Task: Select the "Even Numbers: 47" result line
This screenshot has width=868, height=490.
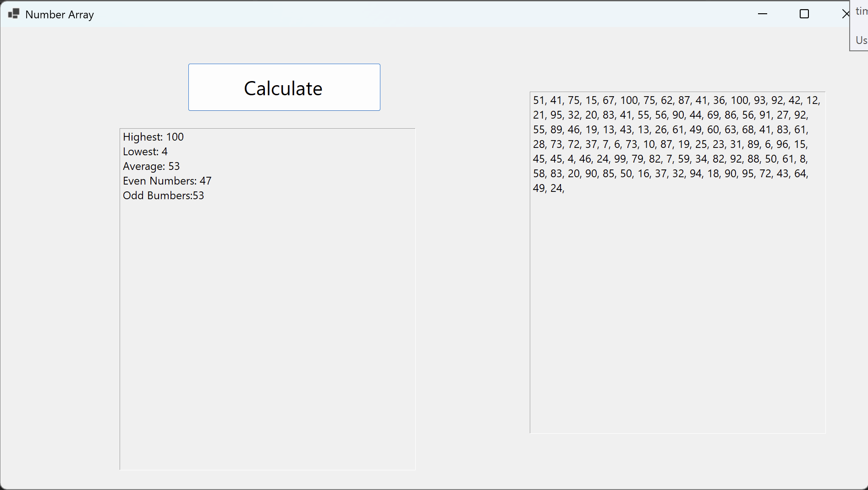Action: (x=167, y=181)
